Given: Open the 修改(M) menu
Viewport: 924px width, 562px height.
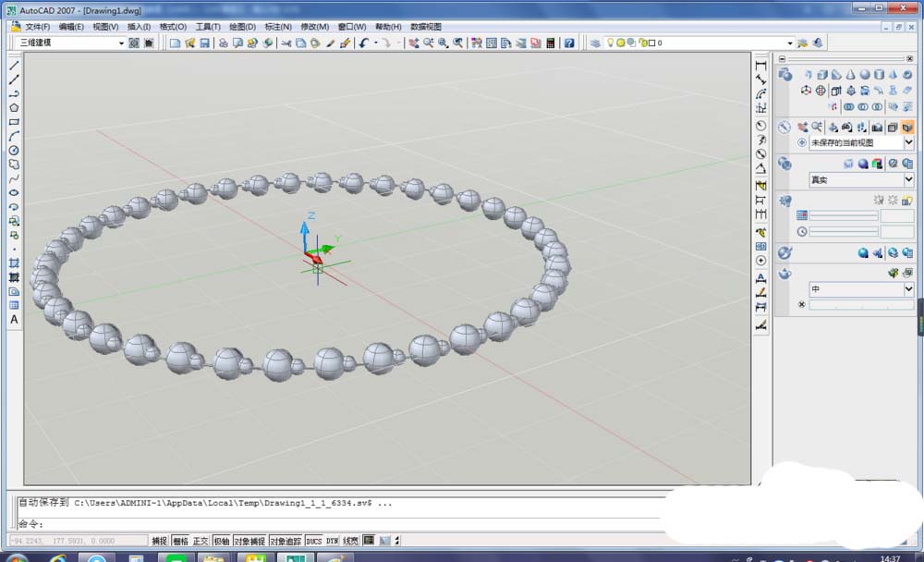Looking at the screenshot, I should click(314, 27).
